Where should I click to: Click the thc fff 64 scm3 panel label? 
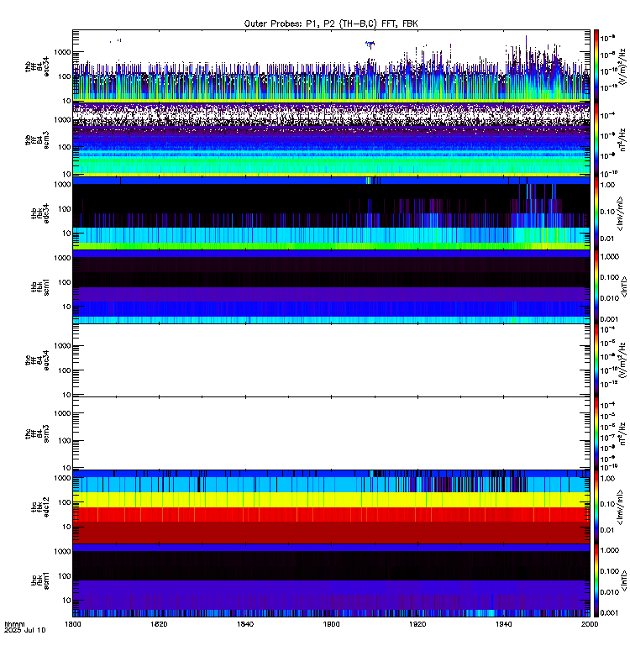point(37,433)
